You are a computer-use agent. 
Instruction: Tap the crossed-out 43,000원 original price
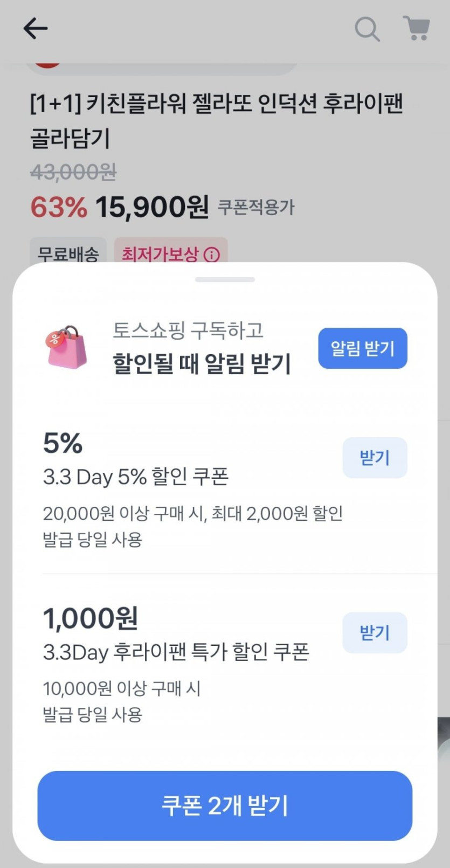pyautogui.click(x=73, y=173)
